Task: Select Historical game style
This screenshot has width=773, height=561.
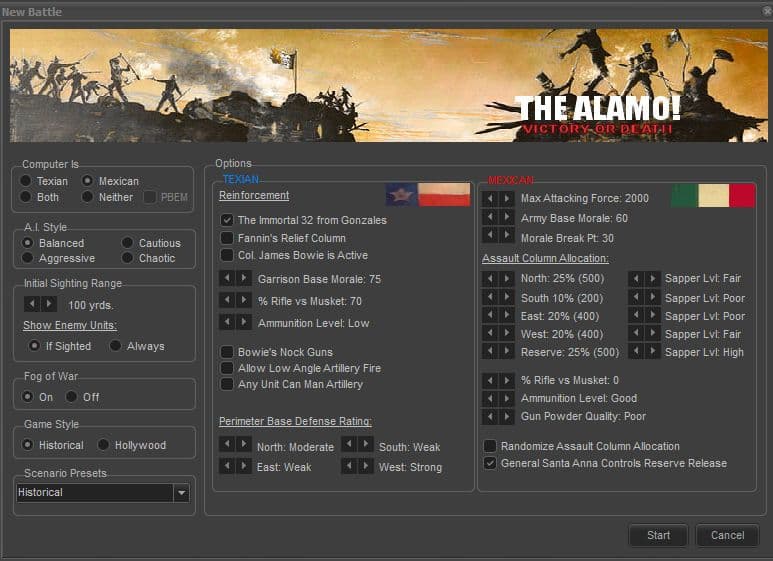Action: (28, 445)
